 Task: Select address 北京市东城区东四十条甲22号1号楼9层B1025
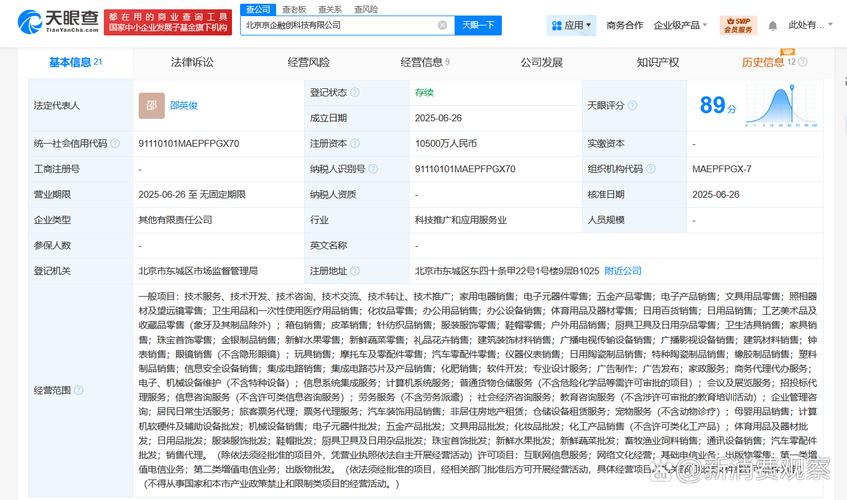click(x=507, y=271)
